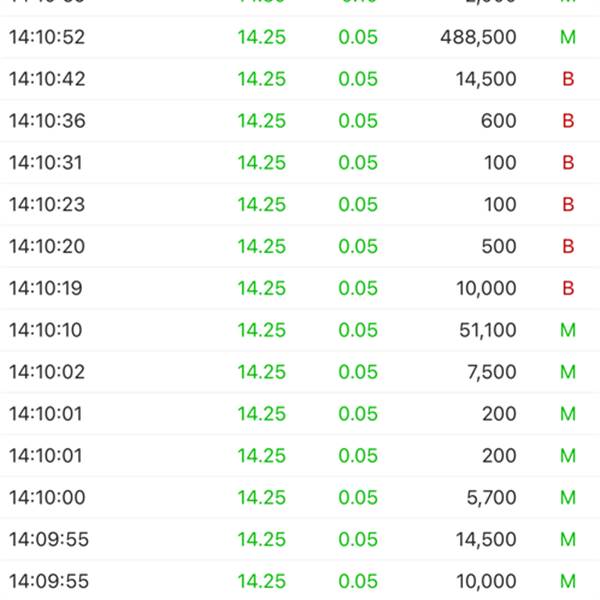
Task: Click the 488,500 volume entry
Action: (478, 38)
